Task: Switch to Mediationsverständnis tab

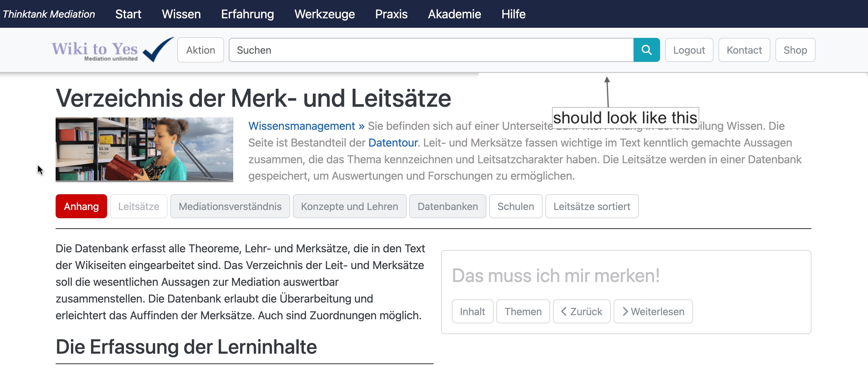Action: (x=230, y=206)
